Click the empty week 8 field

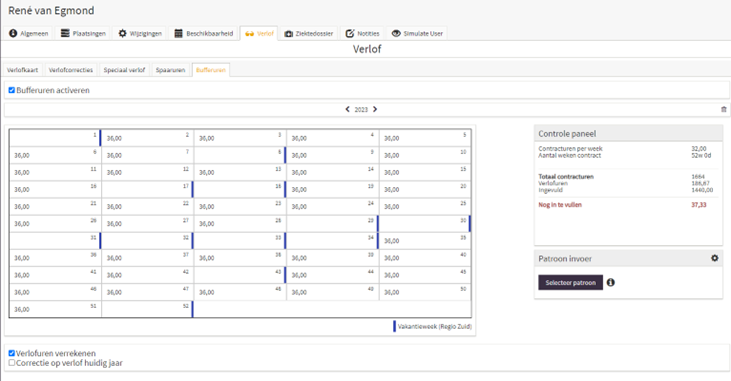(240, 155)
